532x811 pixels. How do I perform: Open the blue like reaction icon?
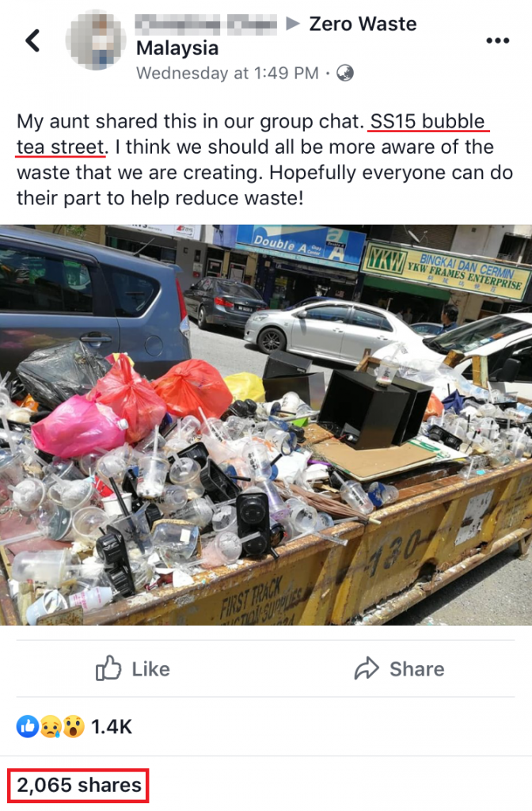pos(28,727)
